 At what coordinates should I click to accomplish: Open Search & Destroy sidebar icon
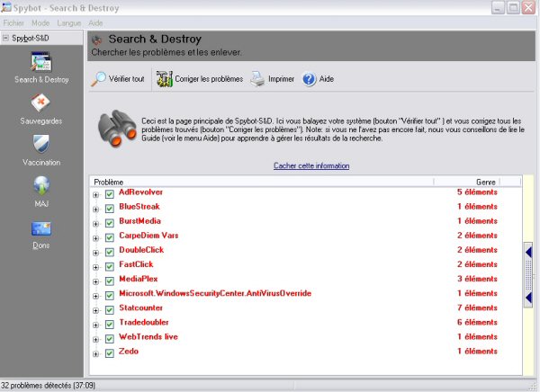tap(41, 62)
